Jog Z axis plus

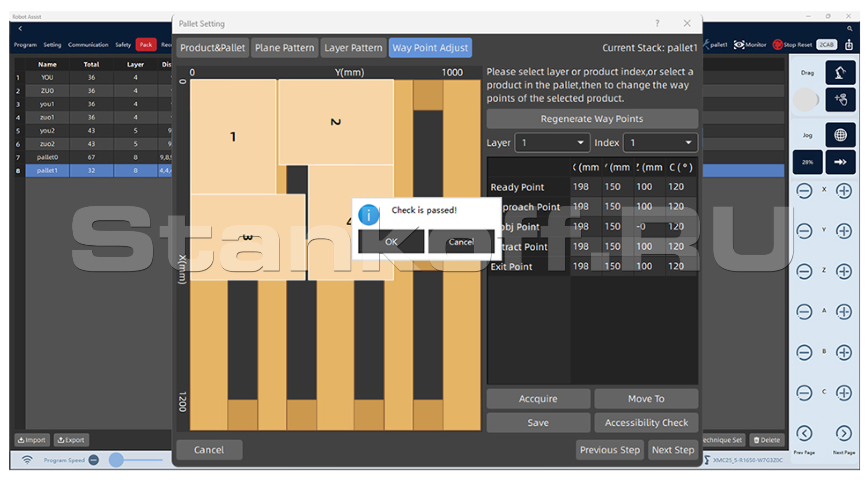coord(844,271)
